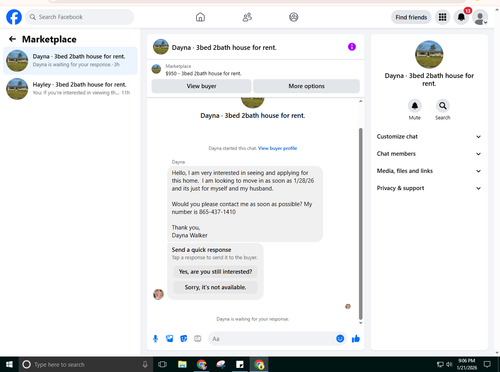Click the listing photo in details panel
The height and width of the screenshot is (372, 500).
429,55
